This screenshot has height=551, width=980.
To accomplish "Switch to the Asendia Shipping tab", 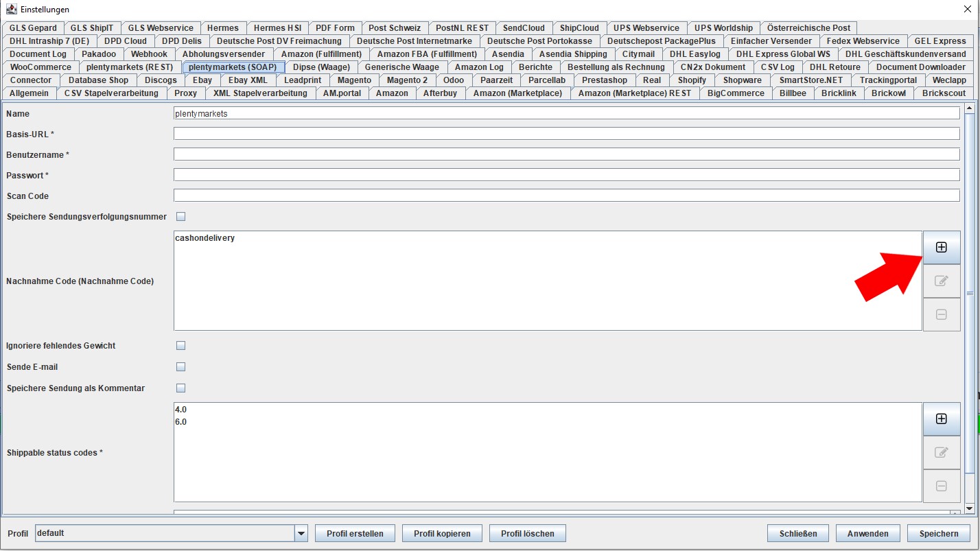I will [573, 54].
